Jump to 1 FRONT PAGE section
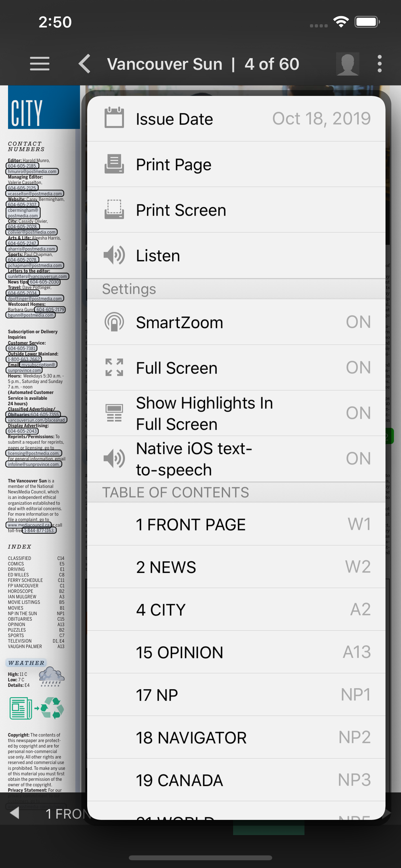The height and width of the screenshot is (868, 401). (236, 524)
